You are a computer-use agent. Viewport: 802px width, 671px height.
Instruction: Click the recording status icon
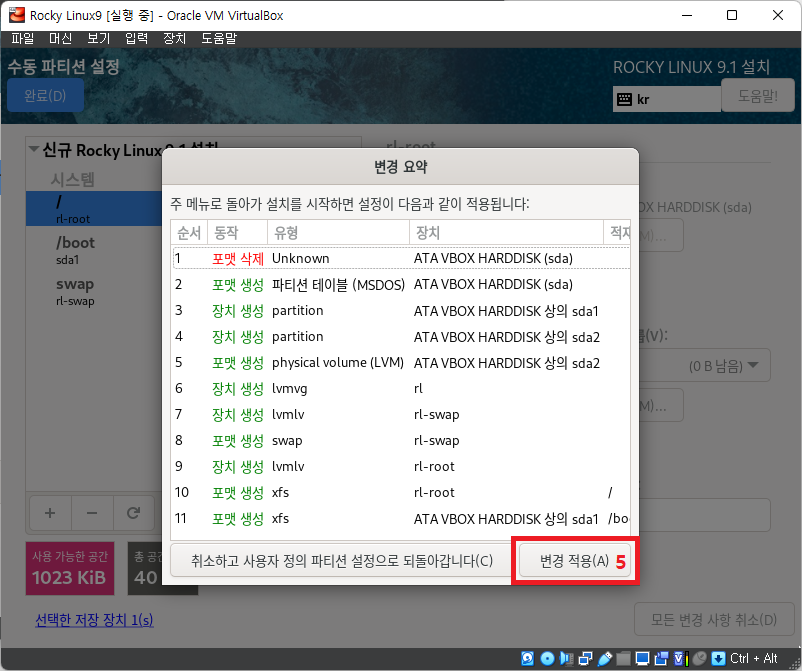click(661, 658)
